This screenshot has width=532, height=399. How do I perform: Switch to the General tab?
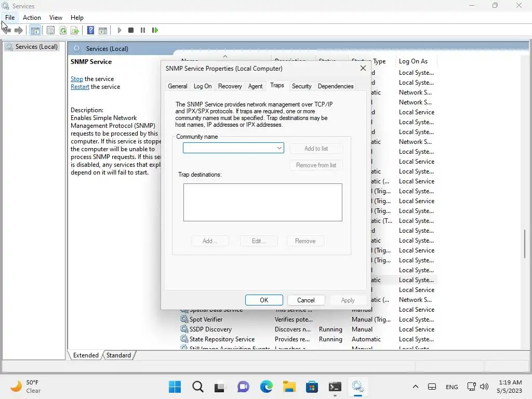(178, 86)
